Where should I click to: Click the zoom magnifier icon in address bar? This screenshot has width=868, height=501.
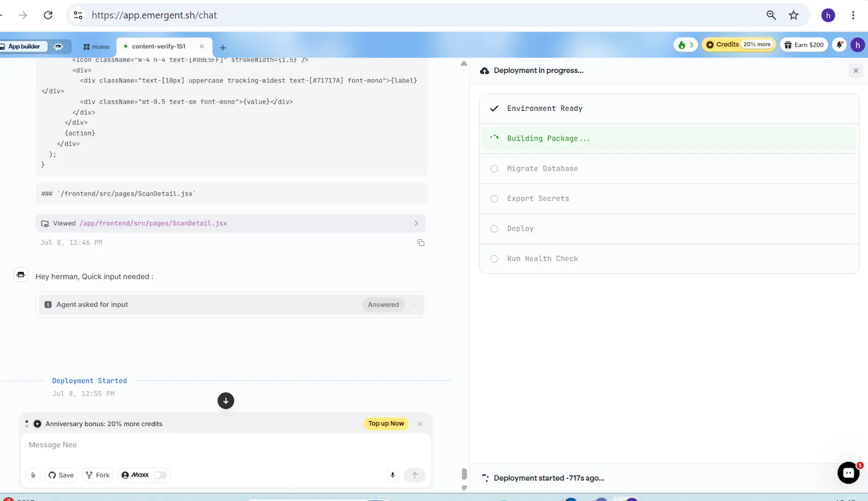[771, 15]
